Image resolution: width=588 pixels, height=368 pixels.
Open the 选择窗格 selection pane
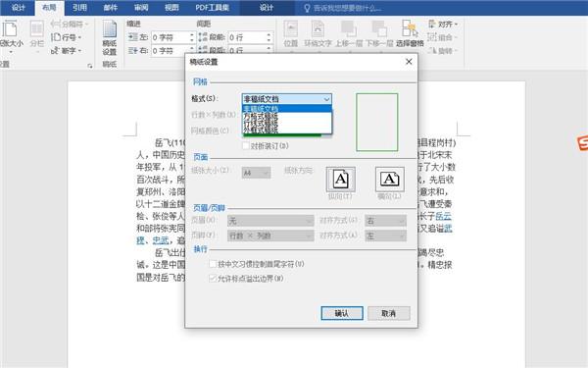410,34
